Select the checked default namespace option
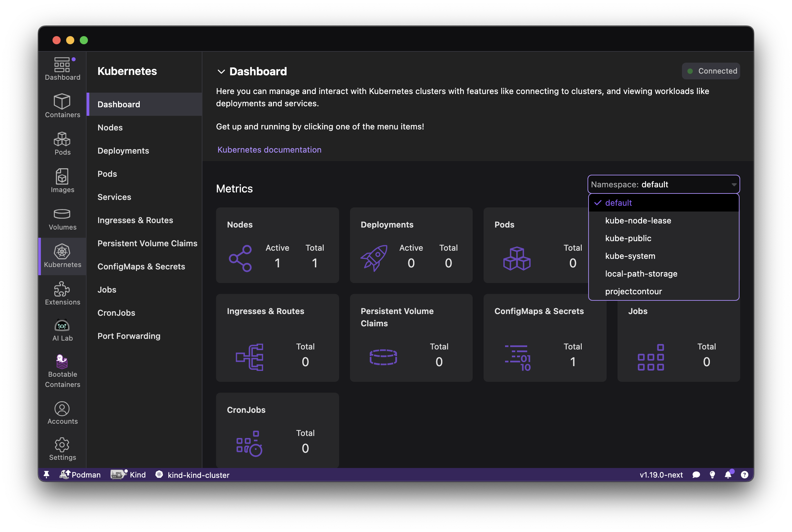The height and width of the screenshot is (532, 792). (x=618, y=203)
